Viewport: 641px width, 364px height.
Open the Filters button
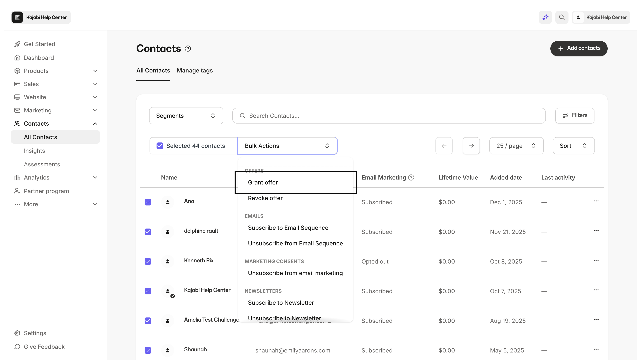point(575,115)
